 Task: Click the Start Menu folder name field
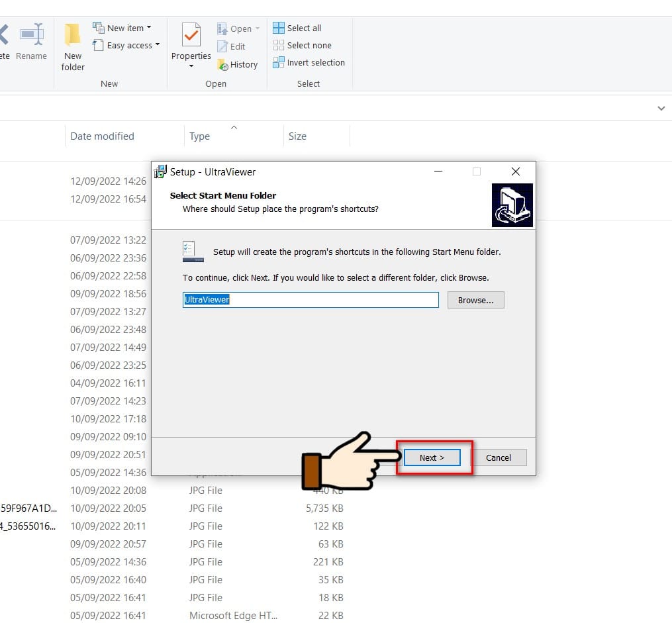pos(311,300)
